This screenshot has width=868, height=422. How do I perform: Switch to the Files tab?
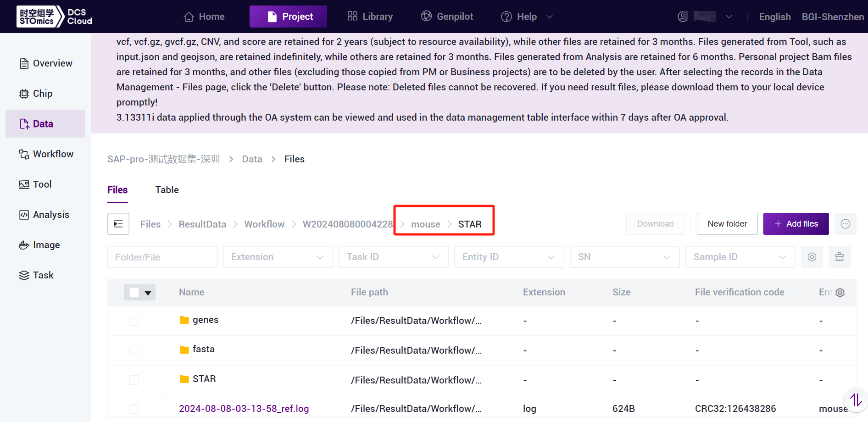[117, 190]
